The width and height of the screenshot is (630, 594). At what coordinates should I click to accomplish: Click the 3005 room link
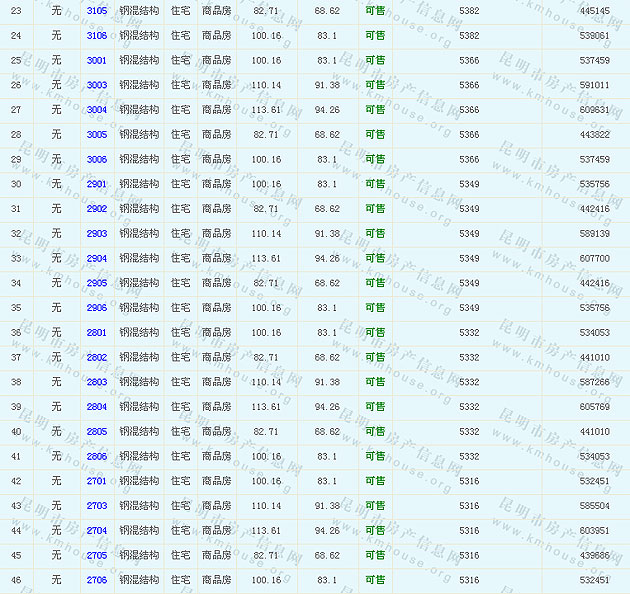coord(97,134)
